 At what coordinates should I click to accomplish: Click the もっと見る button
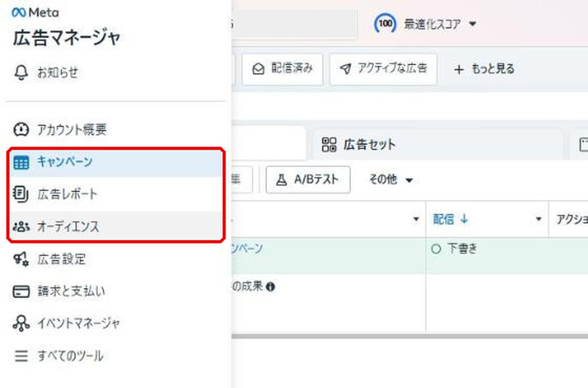pyautogui.click(x=484, y=69)
